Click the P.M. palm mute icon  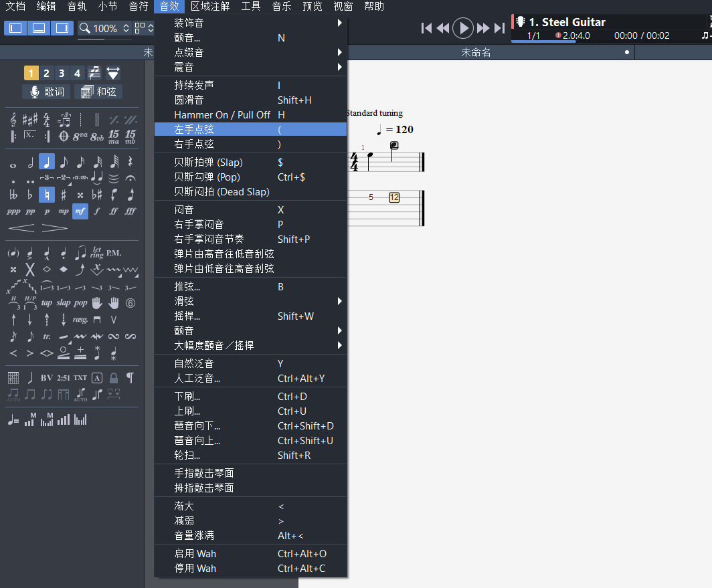[114, 253]
